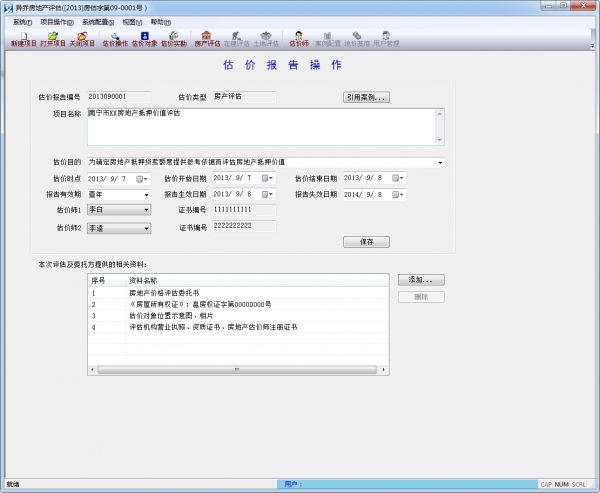Select the greyed 在建评估 toolbar icon
Viewport: 600px width, 493px height.
(236, 39)
